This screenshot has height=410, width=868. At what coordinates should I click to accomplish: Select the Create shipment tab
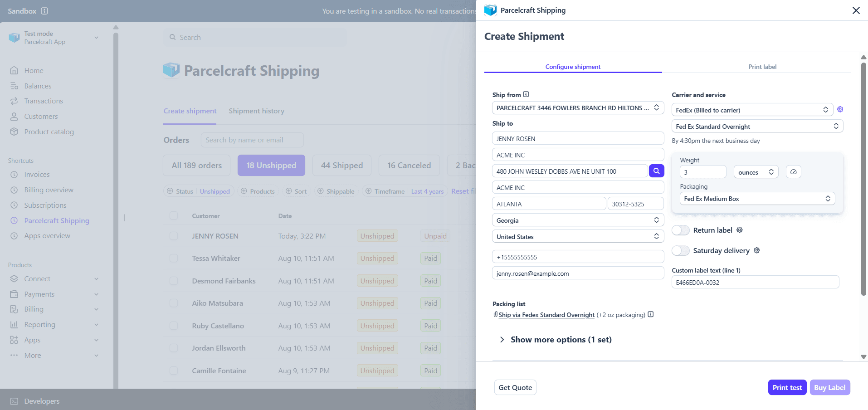pyautogui.click(x=190, y=111)
